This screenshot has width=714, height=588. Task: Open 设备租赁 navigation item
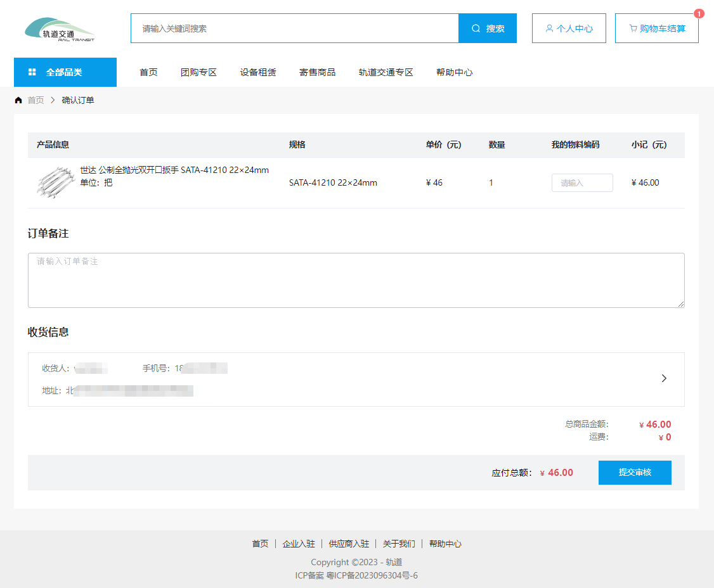click(258, 72)
